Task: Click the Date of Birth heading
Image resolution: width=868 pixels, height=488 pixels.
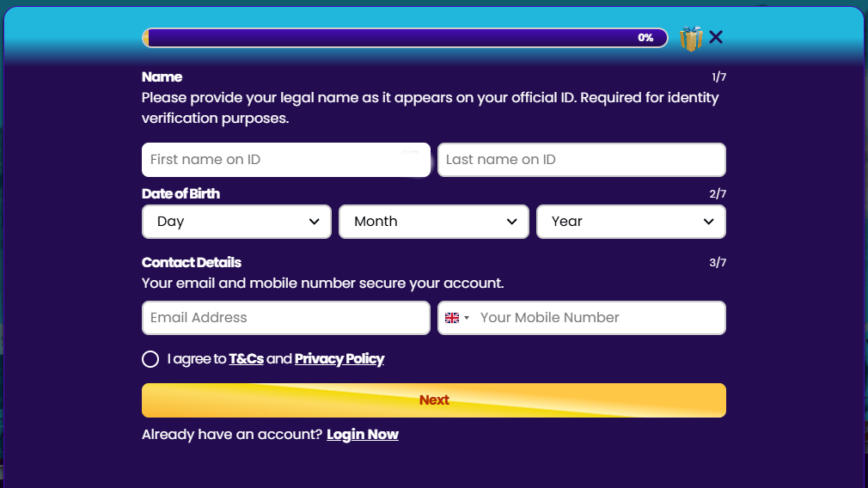Action: [x=180, y=194]
